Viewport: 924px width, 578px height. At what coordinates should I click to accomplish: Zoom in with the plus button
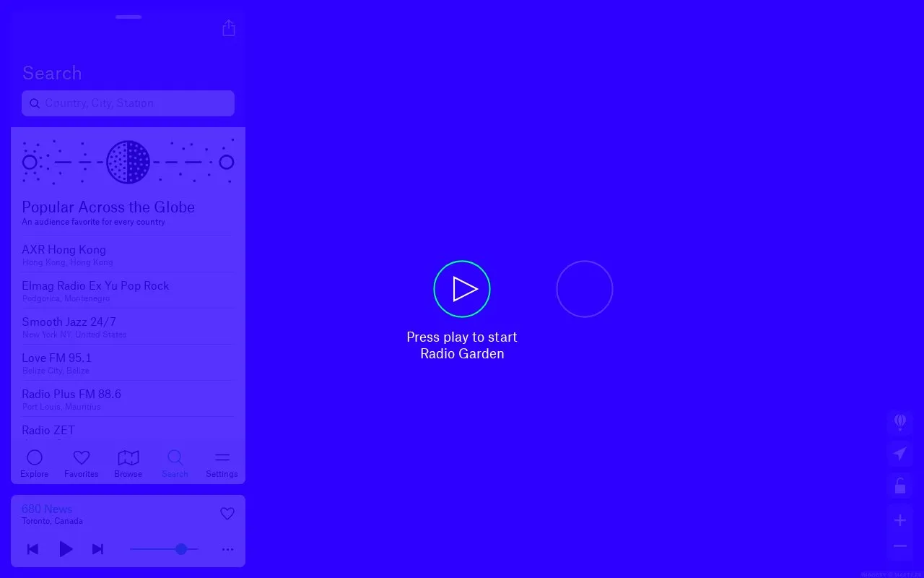click(900, 520)
